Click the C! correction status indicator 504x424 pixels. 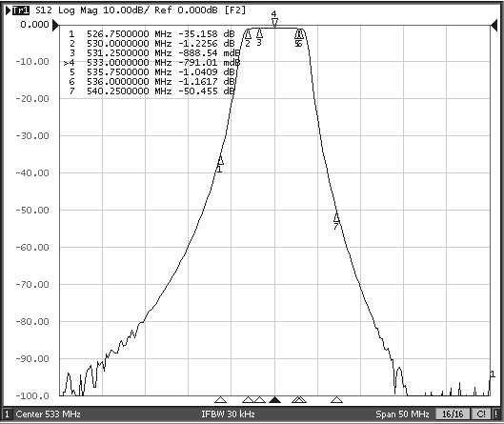click(x=481, y=414)
